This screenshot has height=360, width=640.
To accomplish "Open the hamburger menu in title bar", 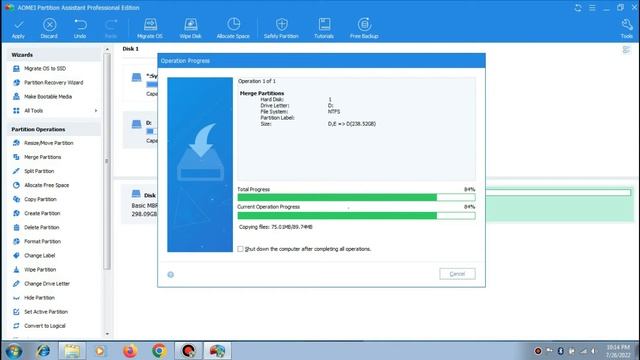I will [x=592, y=8].
